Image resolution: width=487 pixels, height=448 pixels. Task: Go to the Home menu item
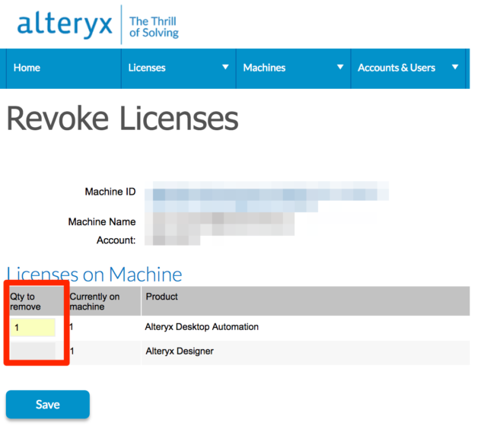pos(27,68)
